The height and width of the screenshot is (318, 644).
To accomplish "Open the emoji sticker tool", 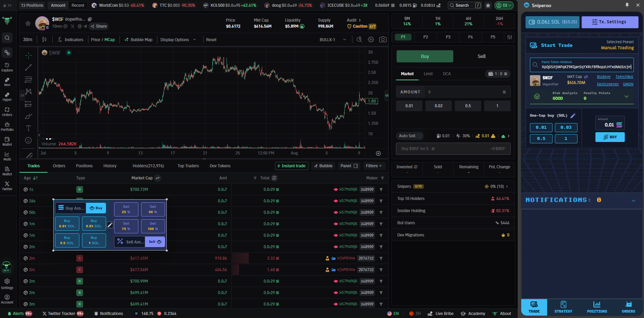I will [x=28, y=140].
